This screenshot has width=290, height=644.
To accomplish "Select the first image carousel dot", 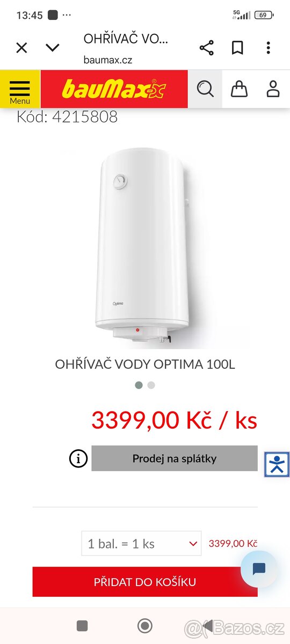I will click(x=139, y=385).
